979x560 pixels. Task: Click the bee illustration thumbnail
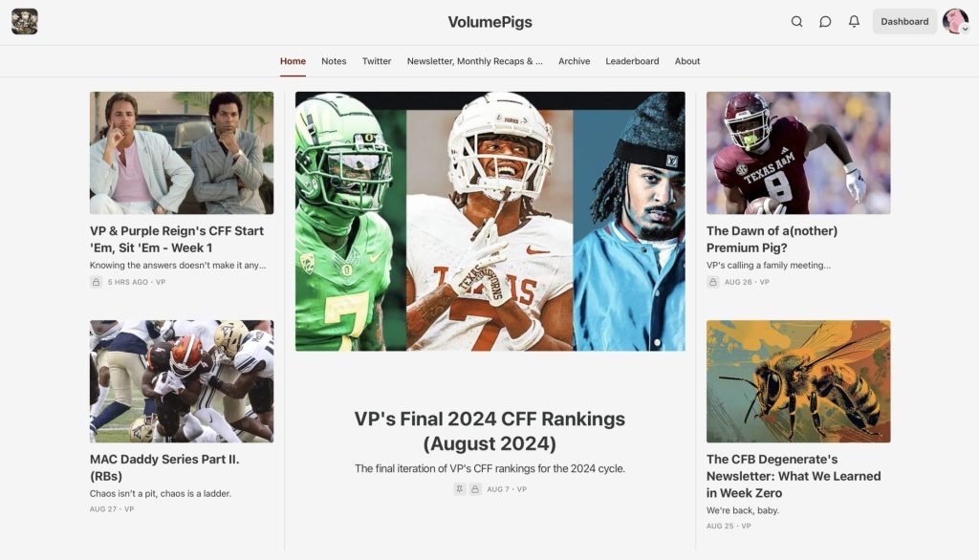click(x=798, y=381)
